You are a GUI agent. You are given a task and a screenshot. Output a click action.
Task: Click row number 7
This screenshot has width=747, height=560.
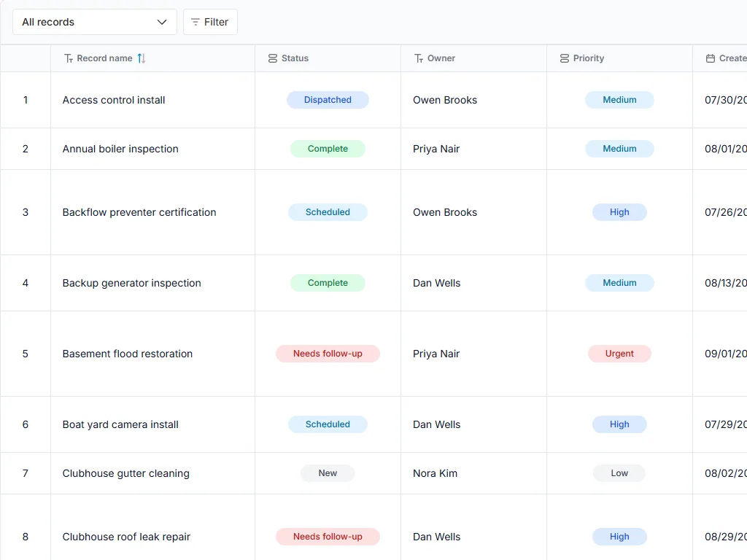(x=26, y=473)
